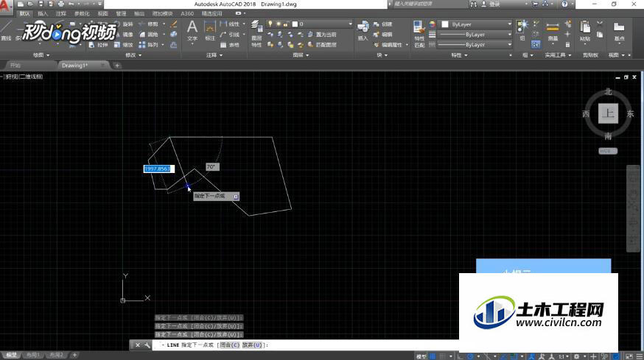644x360 pixels.
Task: Toggle annotation visibility in status bar
Action: pyautogui.click(x=532, y=356)
